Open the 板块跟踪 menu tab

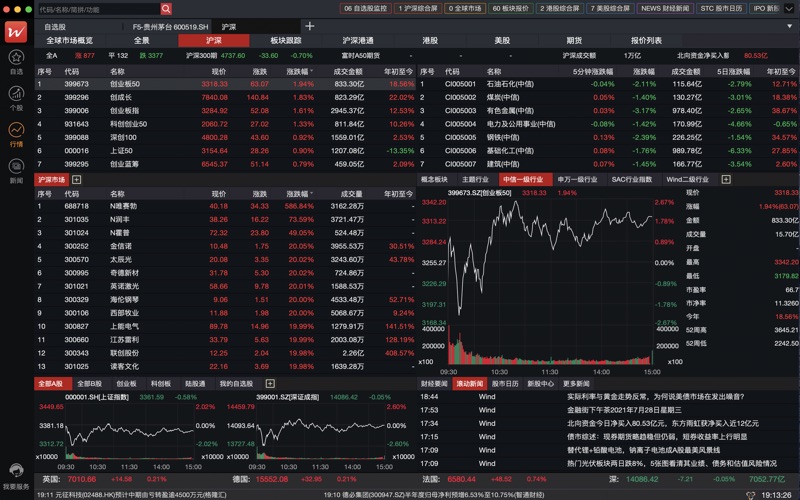tap(286, 40)
